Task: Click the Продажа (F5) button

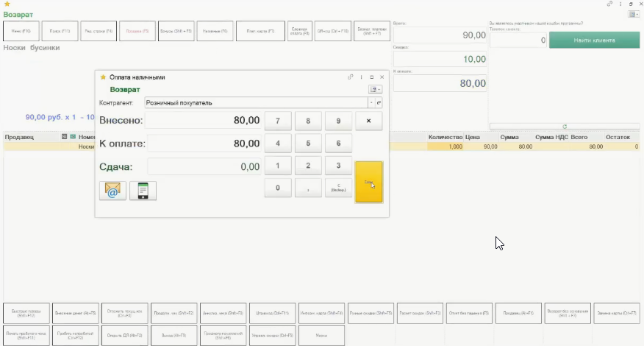Action: click(137, 31)
